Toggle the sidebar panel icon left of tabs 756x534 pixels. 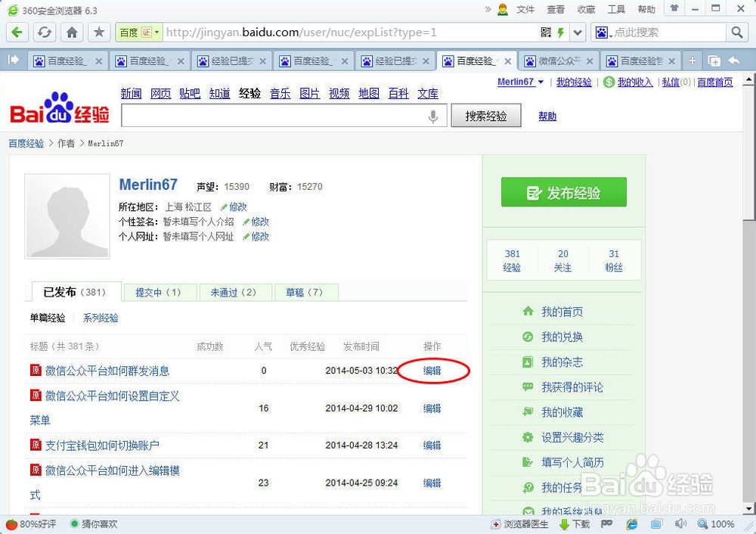click(13, 61)
